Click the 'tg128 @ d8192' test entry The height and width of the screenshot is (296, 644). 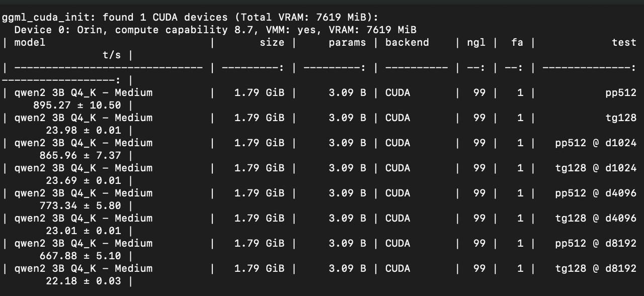pos(596,269)
